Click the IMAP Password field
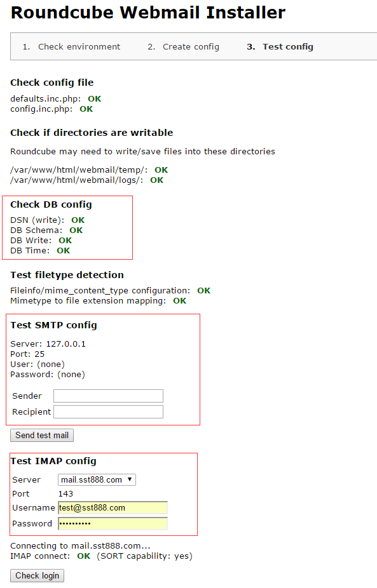The width and height of the screenshot is (377, 588). [113, 523]
